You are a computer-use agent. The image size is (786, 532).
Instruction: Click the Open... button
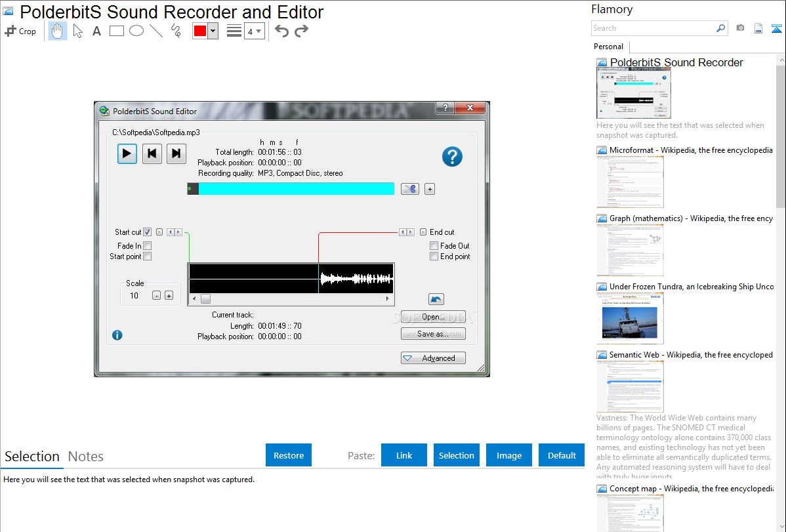433,317
